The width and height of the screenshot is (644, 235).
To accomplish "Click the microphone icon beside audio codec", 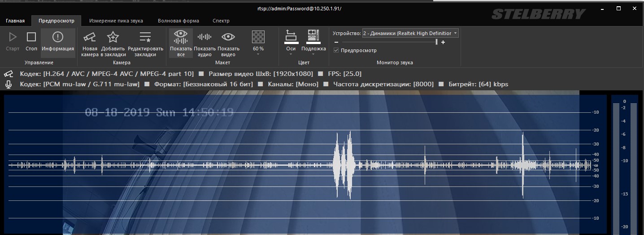I will point(9,84).
